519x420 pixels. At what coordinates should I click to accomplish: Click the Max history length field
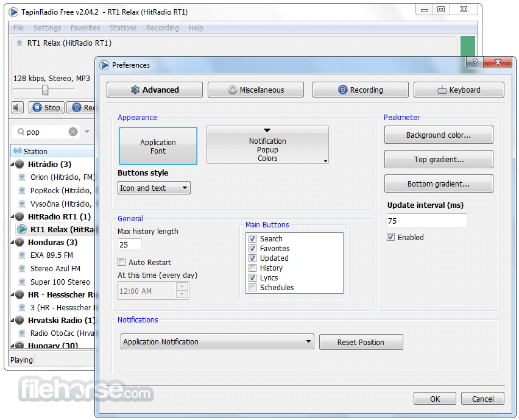click(x=130, y=244)
